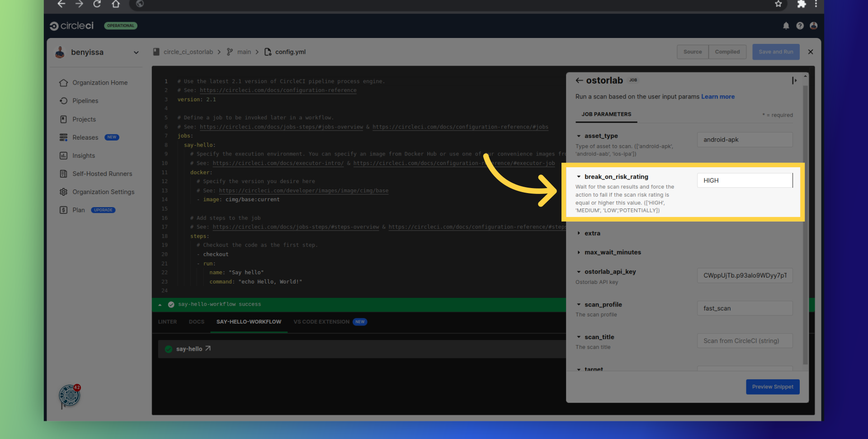Collapse the say-hello-workflow success bar

coord(160,305)
